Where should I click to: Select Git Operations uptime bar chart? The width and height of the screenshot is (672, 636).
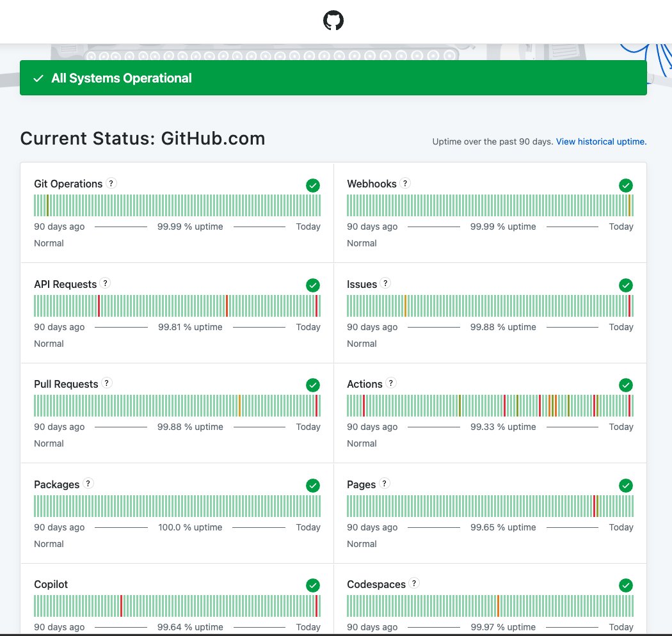coord(177,205)
